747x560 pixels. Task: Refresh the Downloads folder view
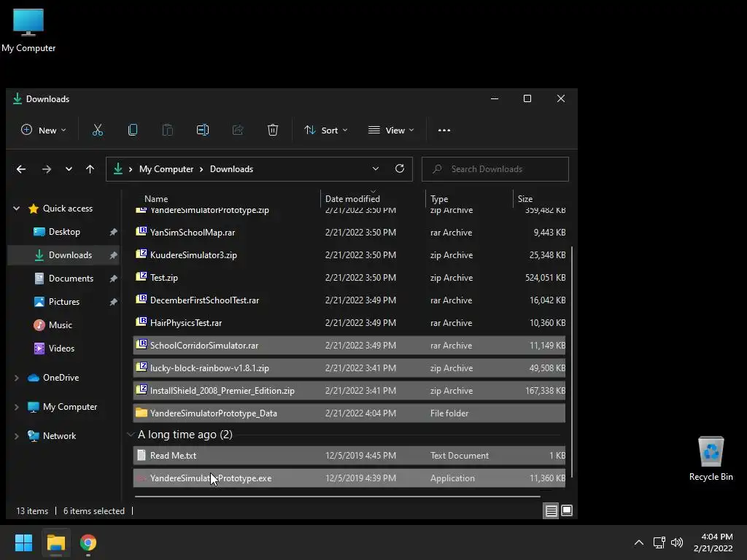click(400, 168)
